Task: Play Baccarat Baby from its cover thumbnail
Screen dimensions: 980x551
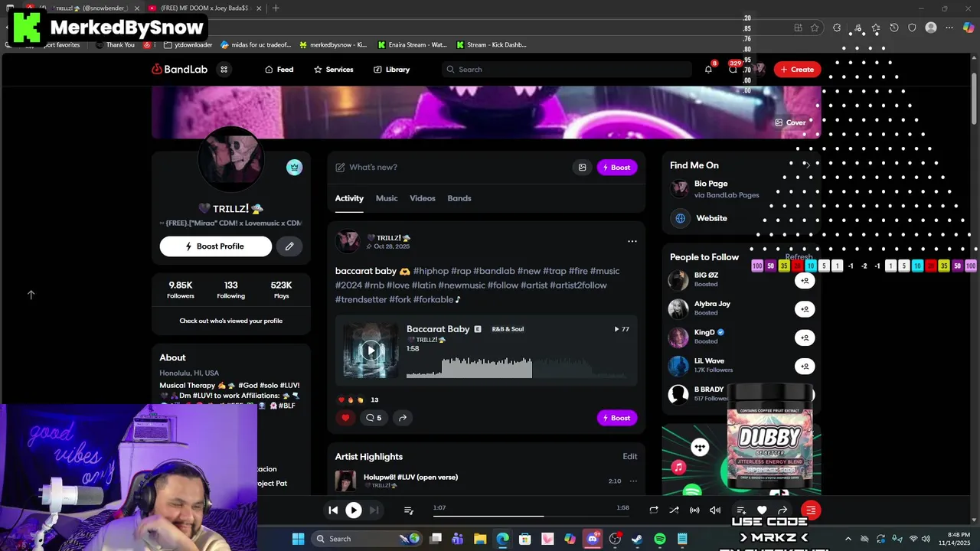Action: pos(371,350)
